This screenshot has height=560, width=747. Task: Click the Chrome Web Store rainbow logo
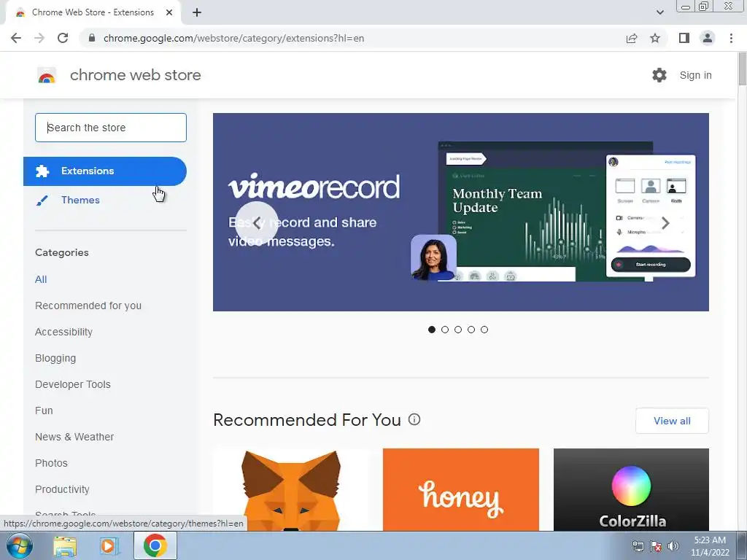[x=47, y=75]
